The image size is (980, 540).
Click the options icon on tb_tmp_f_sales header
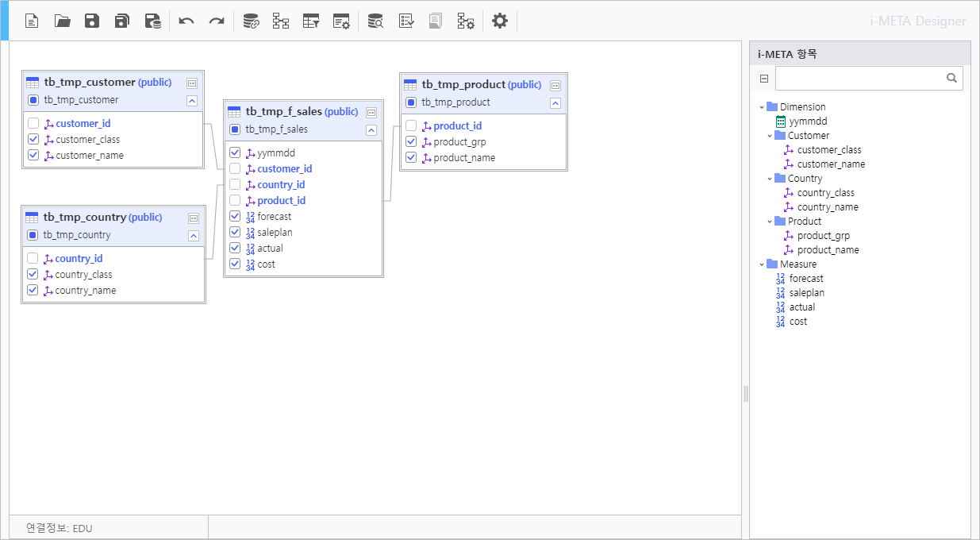coord(371,112)
